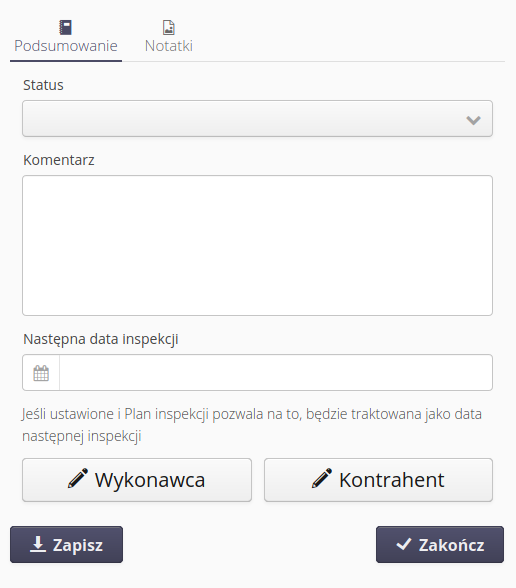Click the notebook icon above Podsumowanie
Screen dimensions: 516x588
coord(66,27)
